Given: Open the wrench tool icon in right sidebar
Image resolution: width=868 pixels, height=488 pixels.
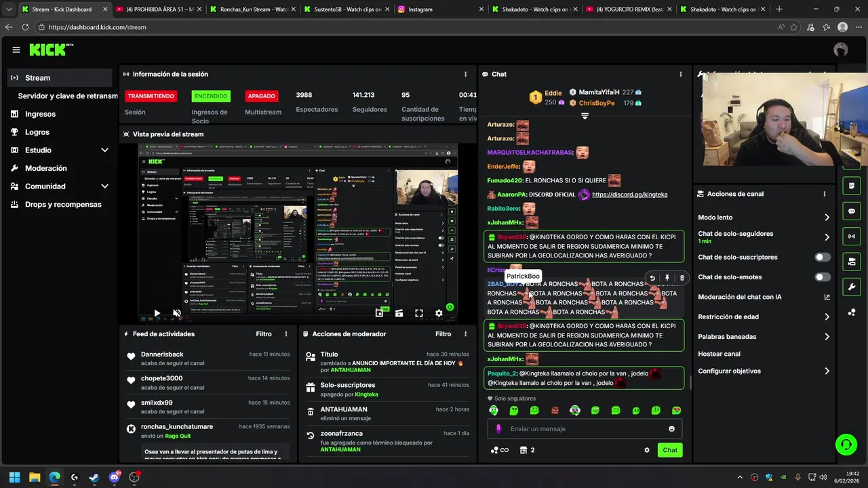Looking at the screenshot, I should 852,287.
